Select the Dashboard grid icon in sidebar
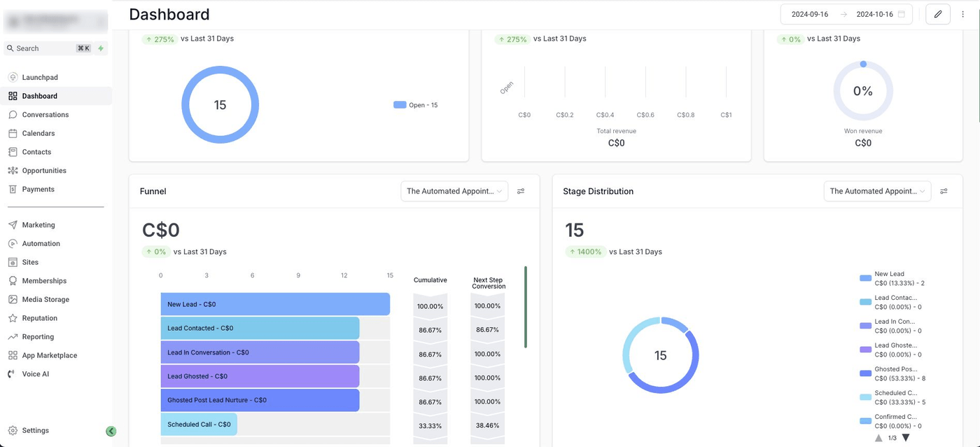This screenshot has height=447, width=980. point(13,96)
